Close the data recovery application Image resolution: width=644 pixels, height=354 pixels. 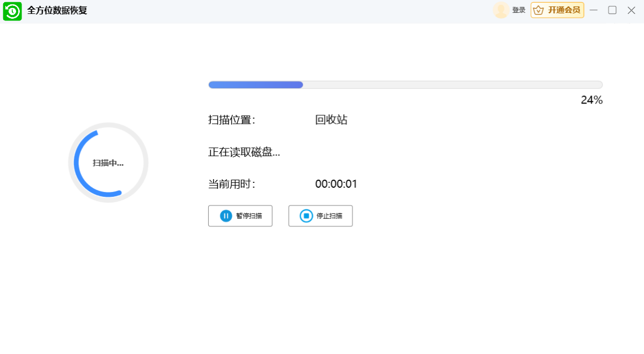[x=631, y=10]
